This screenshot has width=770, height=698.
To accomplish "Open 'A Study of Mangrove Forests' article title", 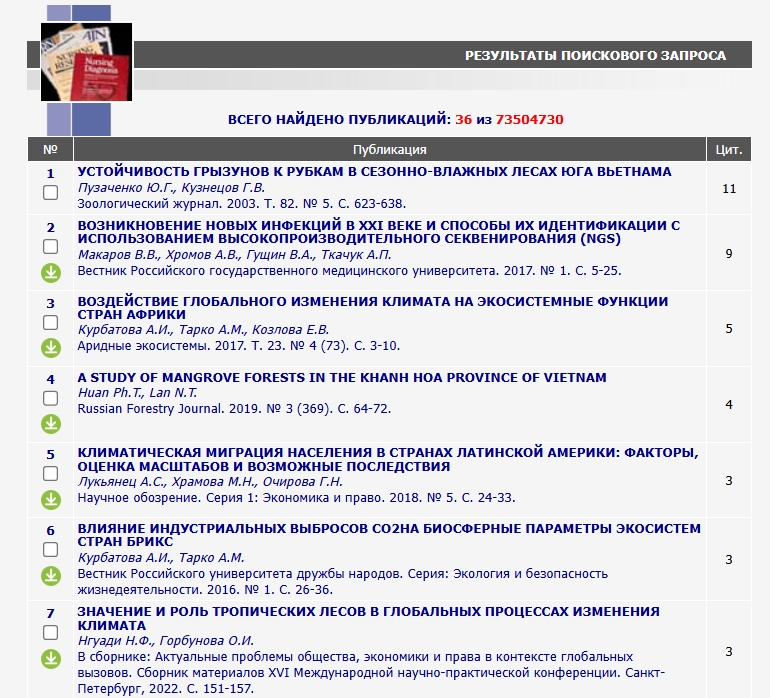I will pyautogui.click(x=342, y=377).
